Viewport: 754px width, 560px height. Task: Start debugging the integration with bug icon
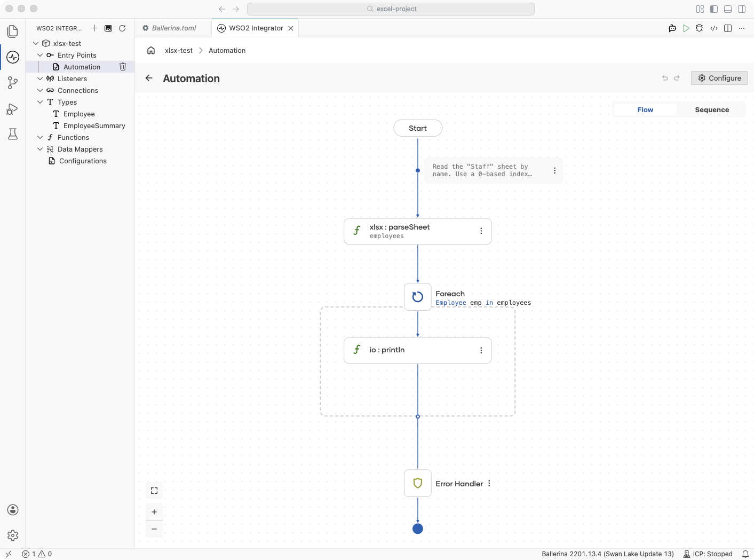click(x=700, y=28)
